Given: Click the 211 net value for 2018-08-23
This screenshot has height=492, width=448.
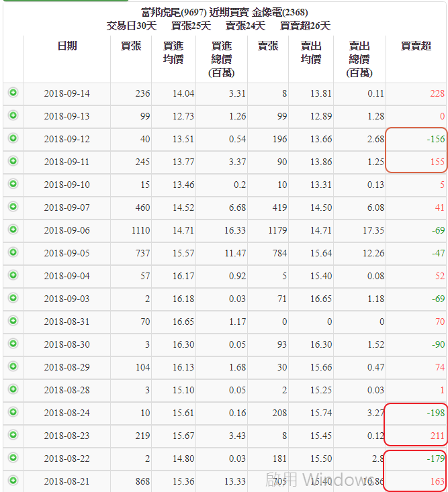Looking at the screenshot, I should pos(437,436).
